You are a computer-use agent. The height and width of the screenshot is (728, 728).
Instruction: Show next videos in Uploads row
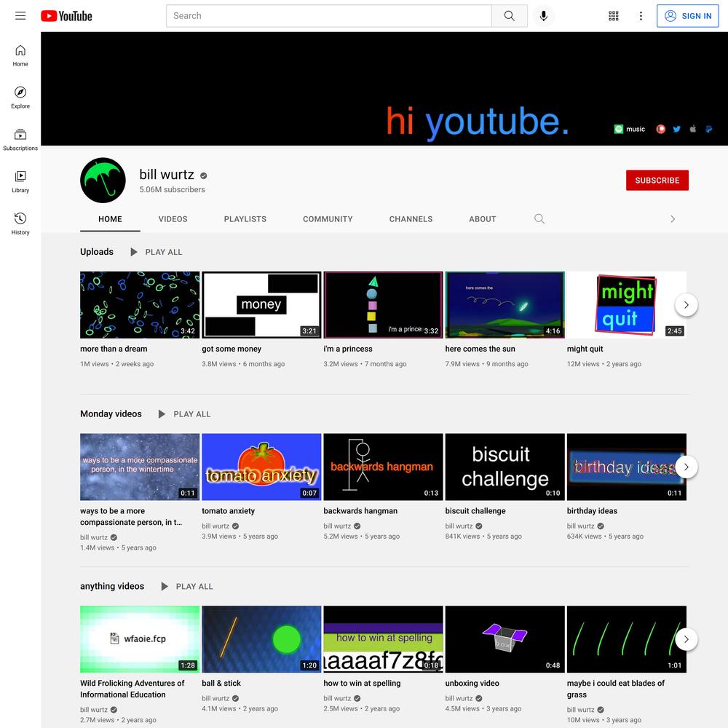point(687,305)
